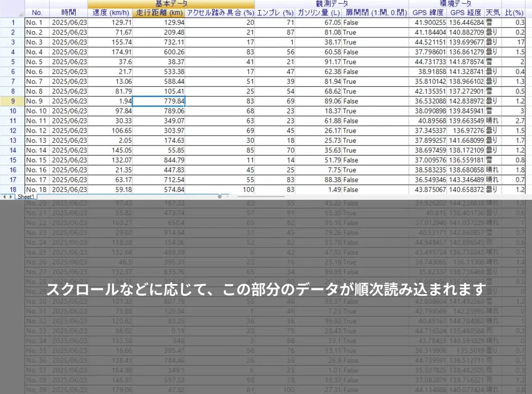Click the 速度 (km/h) column header
The width and height of the screenshot is (532, 394).
pyautogui.click(x=110, y=12)
